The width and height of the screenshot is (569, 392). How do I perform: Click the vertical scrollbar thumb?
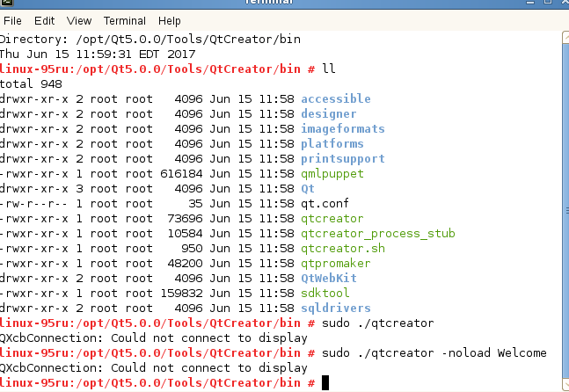[565, 211]
